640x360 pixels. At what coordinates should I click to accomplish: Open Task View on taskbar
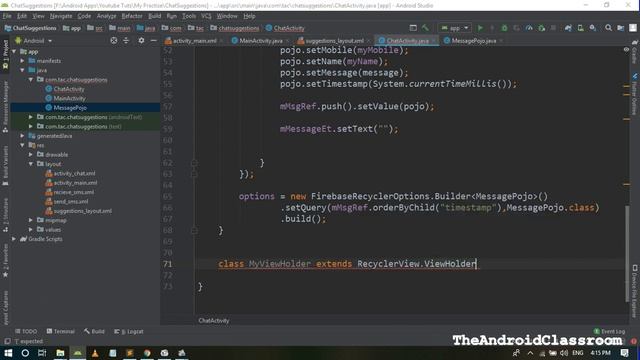pos(42,353)
